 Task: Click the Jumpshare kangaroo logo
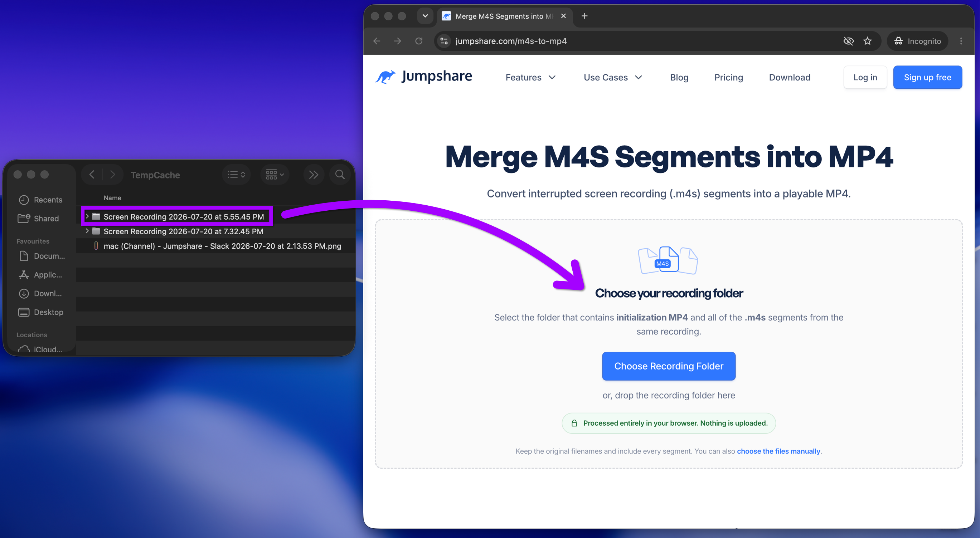[x=423, y=77]
